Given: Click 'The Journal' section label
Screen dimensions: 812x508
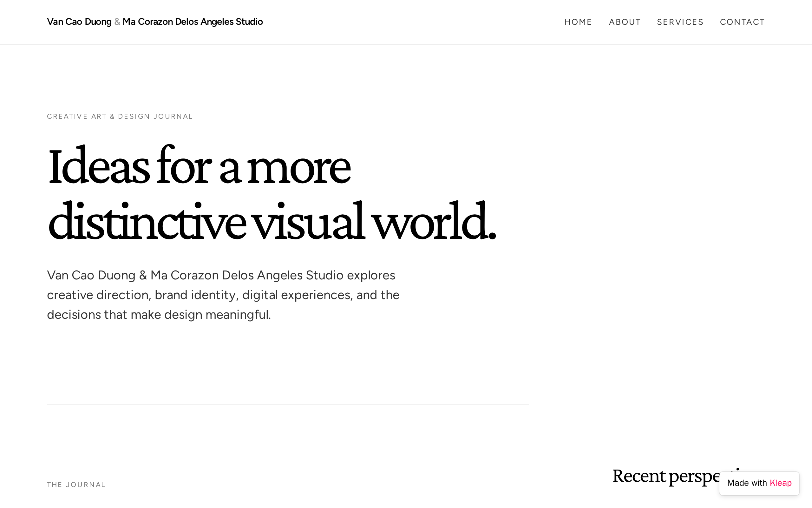Looking at the screenshot, I should point(76,485).
